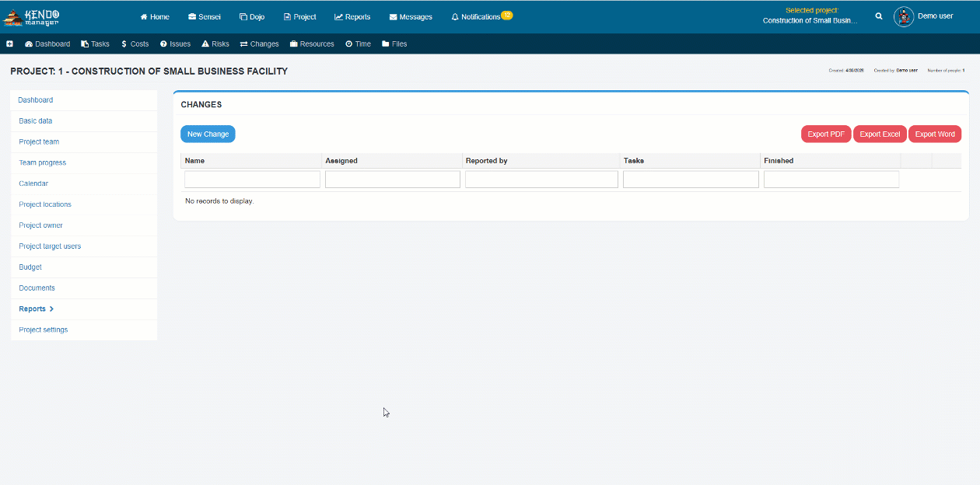The image size is (980, 485).
Task: Click Export Excel button
Action: pyautogui.click(x=880, y=134)
